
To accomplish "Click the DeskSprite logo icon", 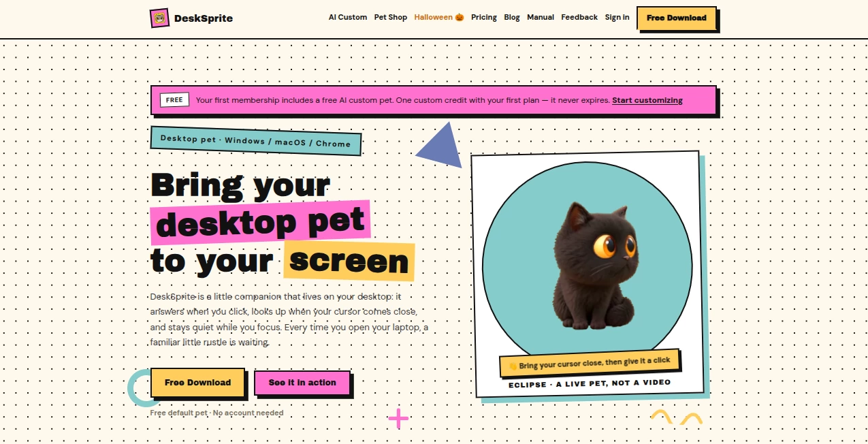I will click(x=159, y=18).
